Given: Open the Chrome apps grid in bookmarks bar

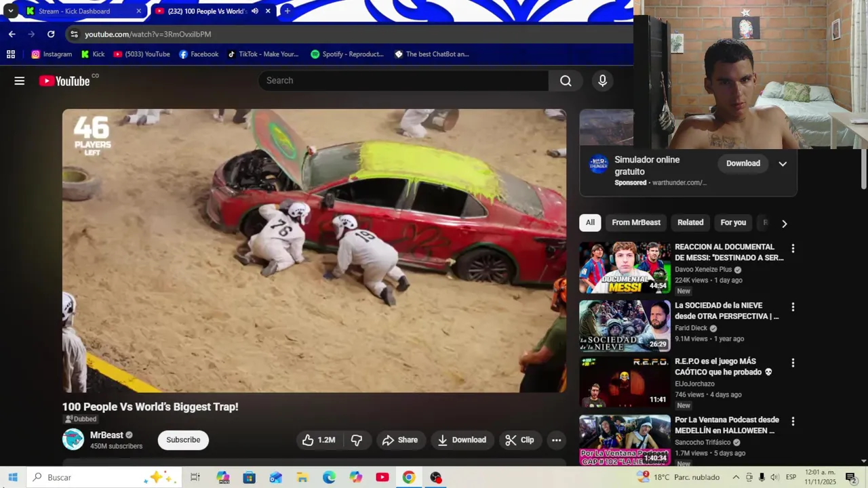Looking at the screenshot, I should [11, 54].
